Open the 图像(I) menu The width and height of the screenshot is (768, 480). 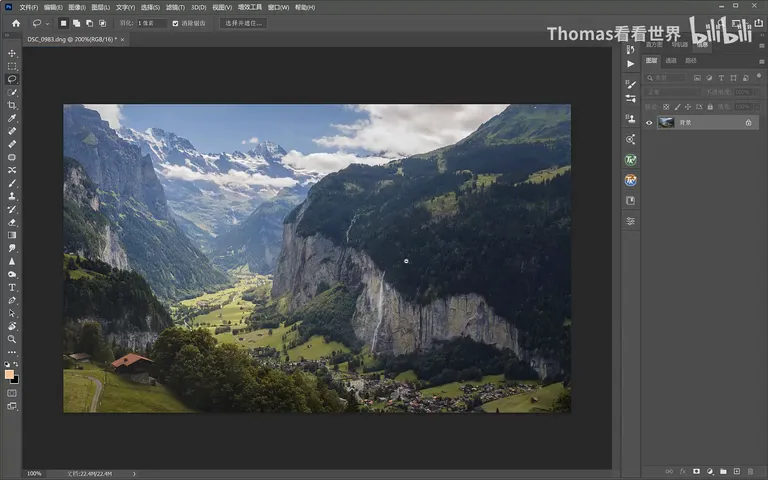click(x=77, y=7)
